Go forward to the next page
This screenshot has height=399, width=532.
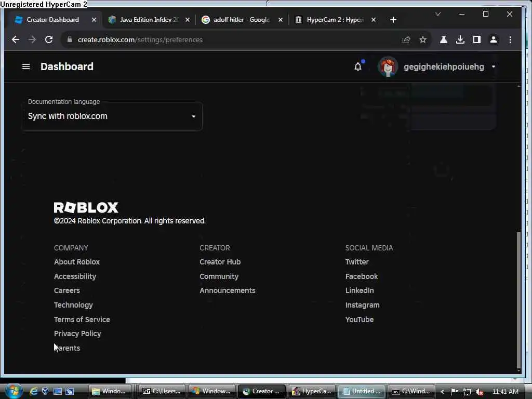[x=32, y=39]
